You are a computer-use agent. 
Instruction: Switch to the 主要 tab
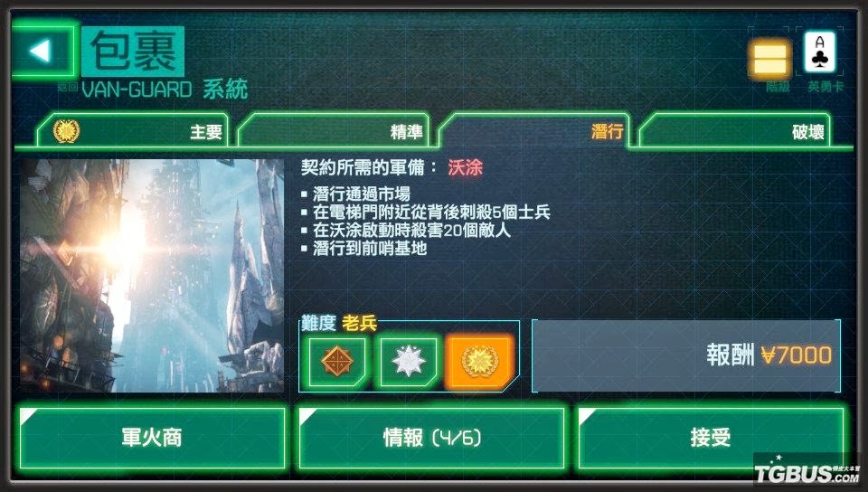pyautogui.click(x=133, y=131)
